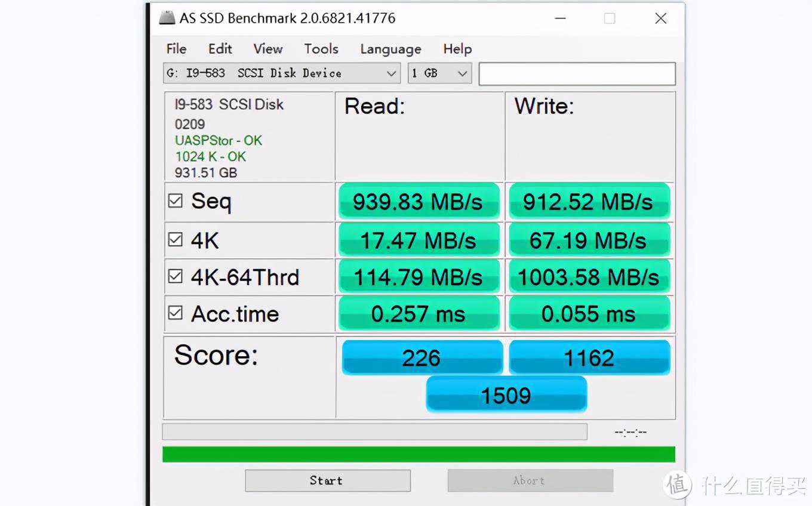
Task: Toggle the Seq test checkbox
Action: [x=176, y=201]
